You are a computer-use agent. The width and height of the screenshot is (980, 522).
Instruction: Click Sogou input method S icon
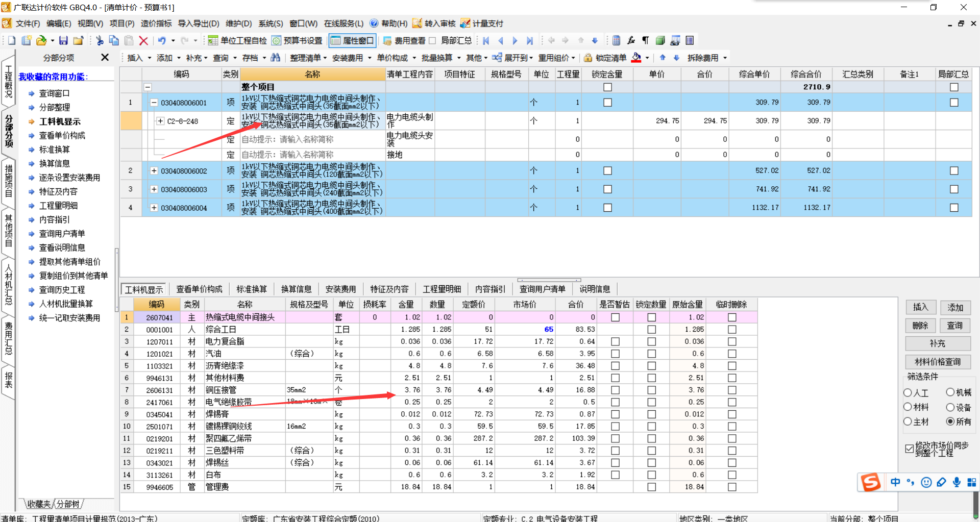click(871, 482)
